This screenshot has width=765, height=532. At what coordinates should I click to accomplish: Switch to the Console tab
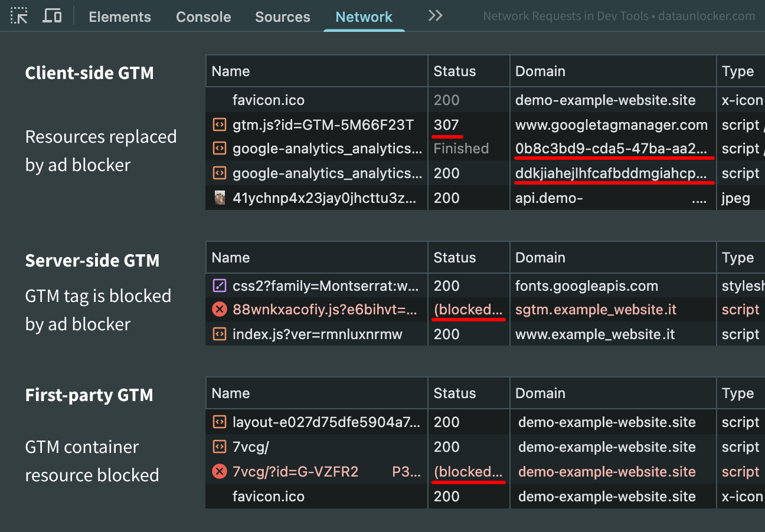[203, 17]
